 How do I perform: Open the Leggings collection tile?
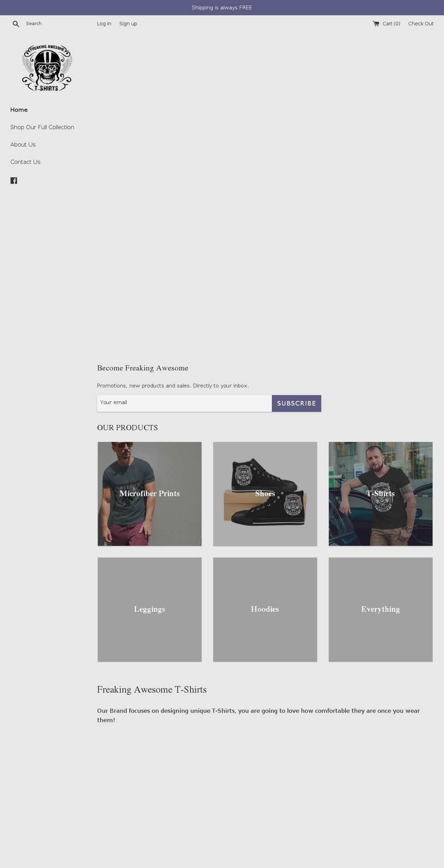pyautogui.click(x=149, y=610)
